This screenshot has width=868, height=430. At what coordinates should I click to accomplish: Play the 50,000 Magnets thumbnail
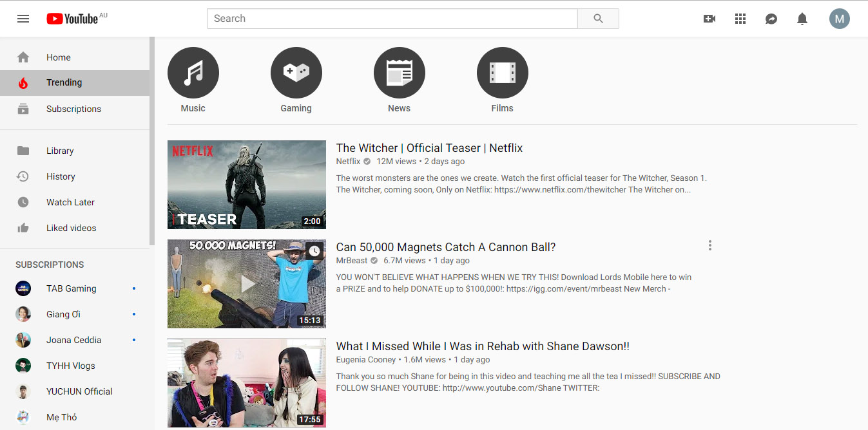click(247, 284)
